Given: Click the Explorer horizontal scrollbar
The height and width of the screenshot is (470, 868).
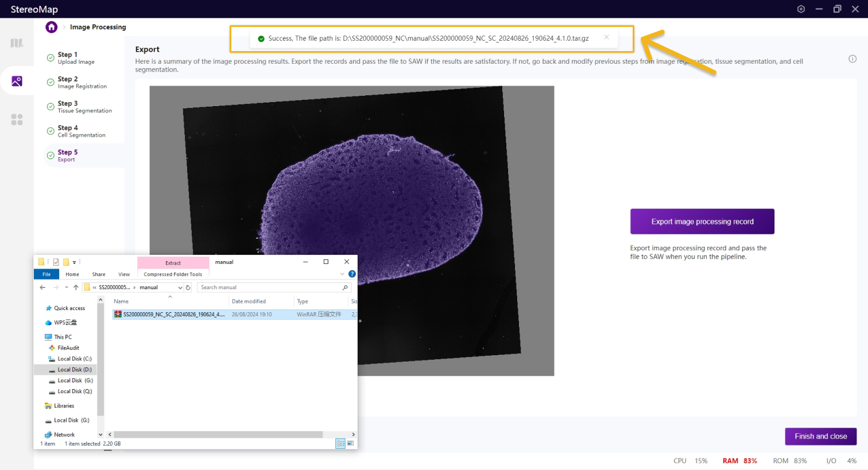Looking at the screenshot, I should pos(218,434).
